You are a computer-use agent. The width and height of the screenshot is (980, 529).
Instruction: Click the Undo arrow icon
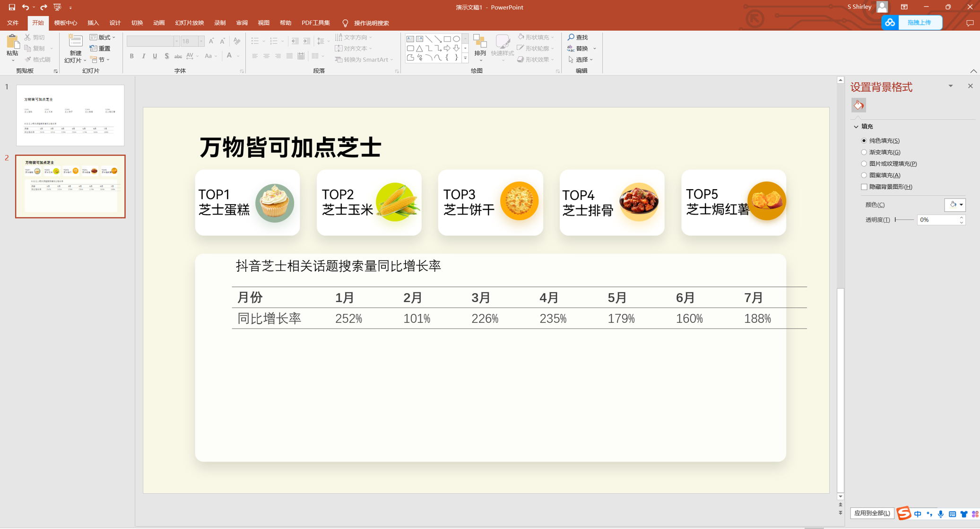(26, 7)
